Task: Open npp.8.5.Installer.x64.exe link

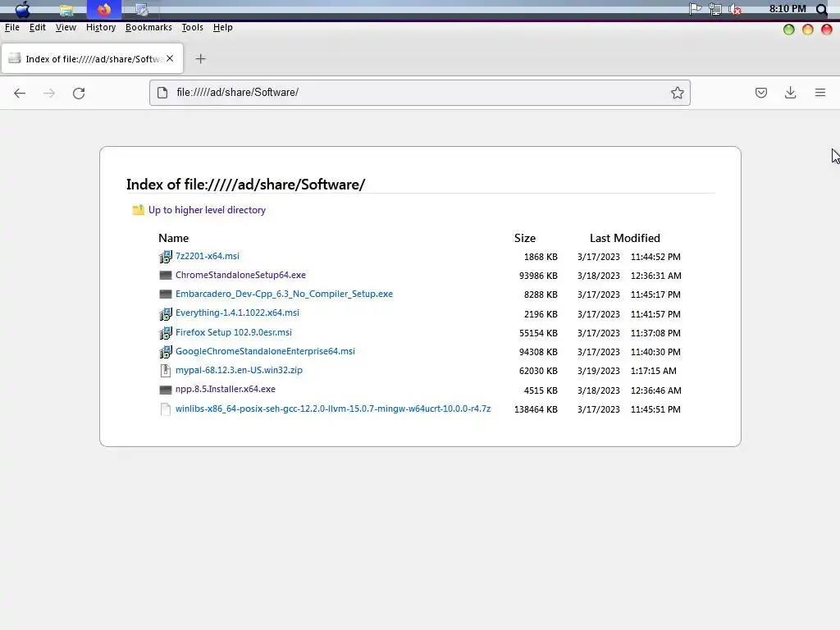Action: [x=226, y=389]
